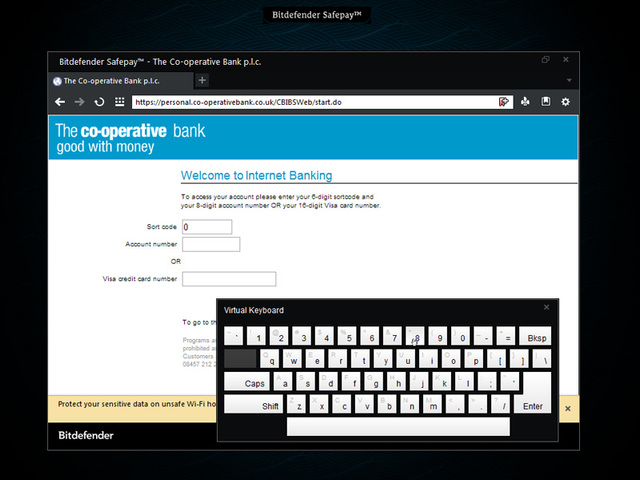This screenshot has width=640, height=480.
Task: Focus the Sort code input field
Action: [207, 227]
